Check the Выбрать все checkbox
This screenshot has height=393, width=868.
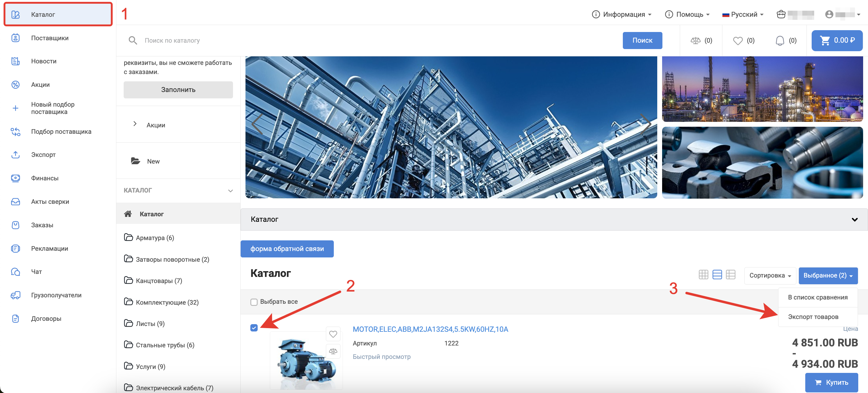tap(254, 302)
